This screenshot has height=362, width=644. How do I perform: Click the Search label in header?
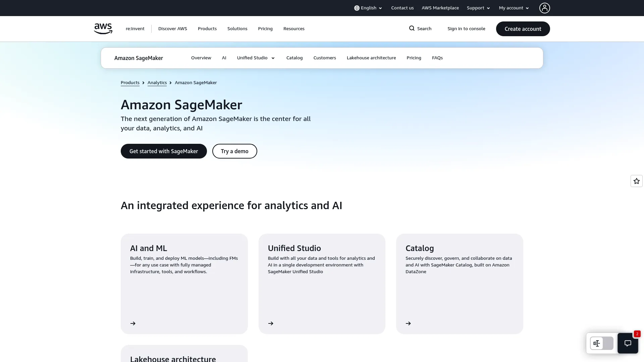click(424, 29)
